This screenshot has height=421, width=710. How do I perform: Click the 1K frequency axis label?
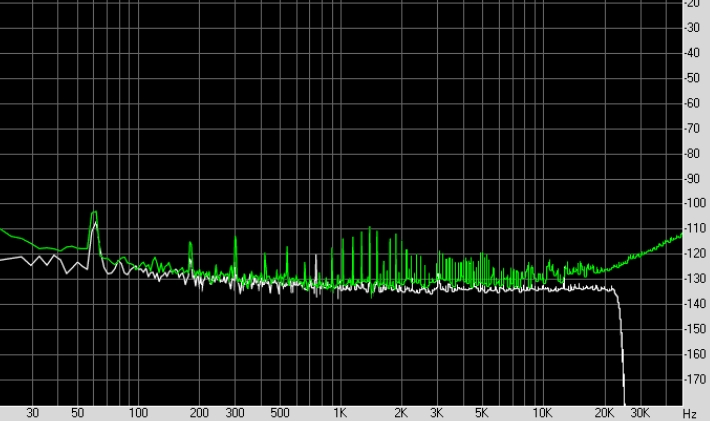(x=340, y=413)
